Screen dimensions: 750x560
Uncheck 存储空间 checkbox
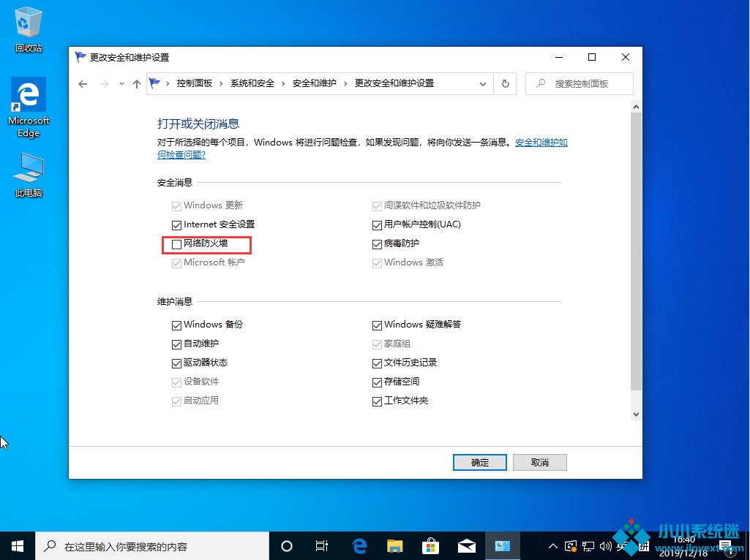(x=377, y=383)
